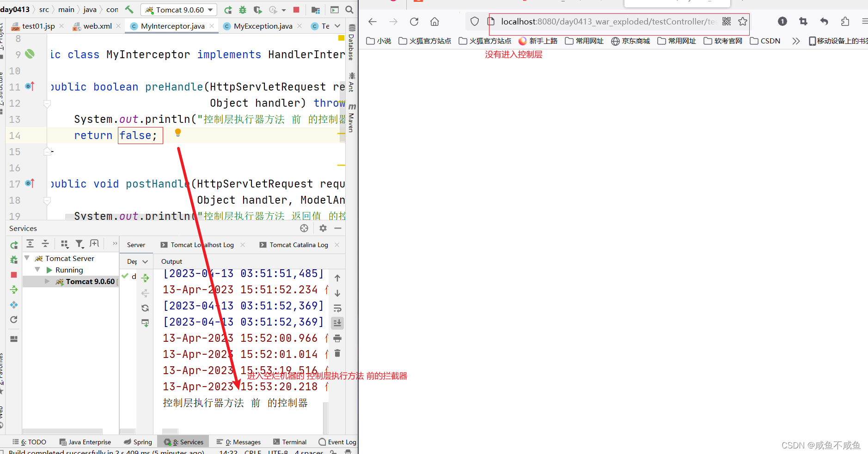The height and width of the screenshot is (454, 868).
Task: Click the override gutter icon on line 17
Action: pos(30,183)
